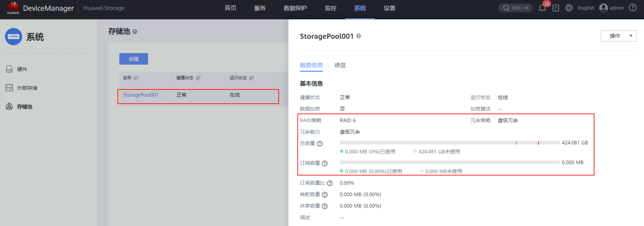This screenshot has height=226, width=644.
Task: Open the settings gear icon in header
Action: click(569, 8)
